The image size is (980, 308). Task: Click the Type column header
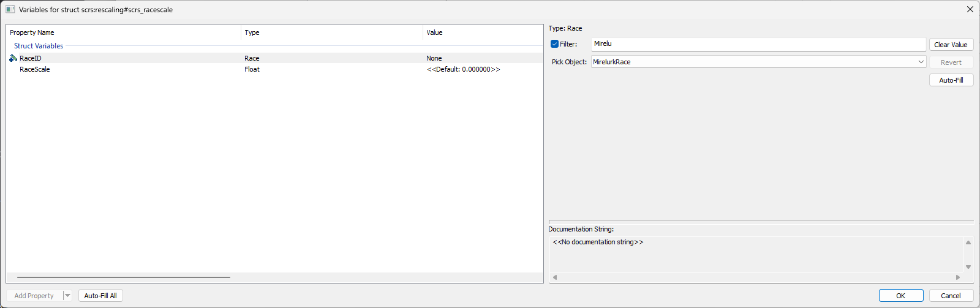pyautogui.click(x=331, y=32)
